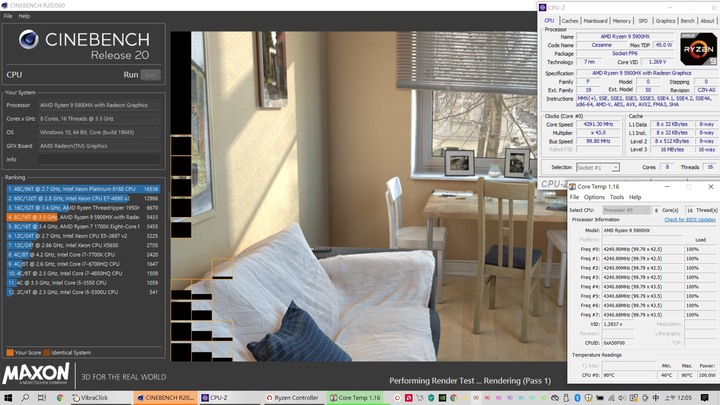Screen dimensions: 720x405
Task: Click the Cinebench Info input field
Action: tap(99, 159)
